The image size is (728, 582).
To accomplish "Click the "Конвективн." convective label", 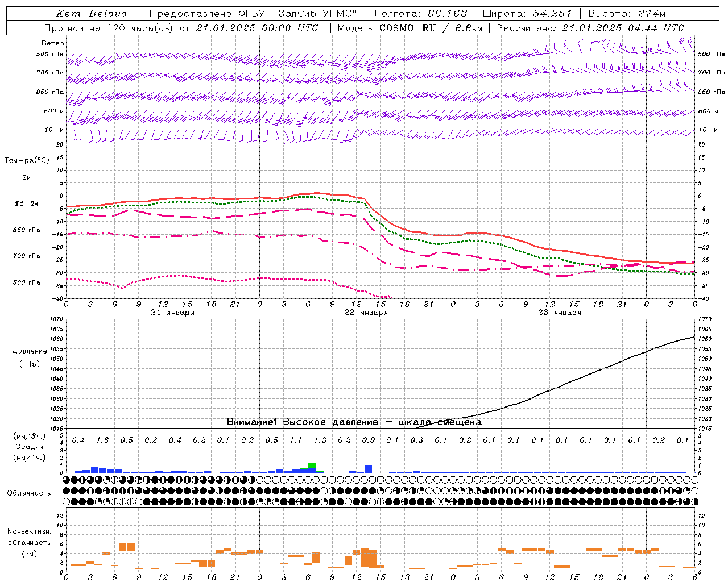I will coord(29,532).
